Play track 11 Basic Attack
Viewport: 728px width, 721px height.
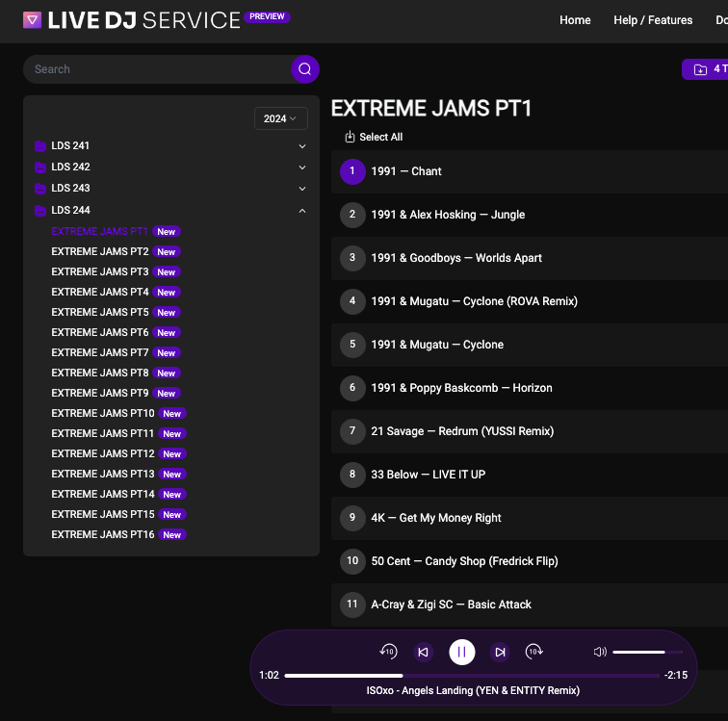click(352, 605)
